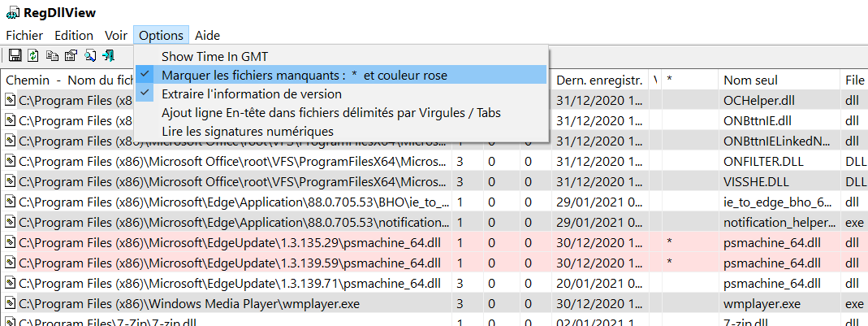Click file icon of the ie_to_edge_bho row
The image size is (868, 326).
(11, 202)
